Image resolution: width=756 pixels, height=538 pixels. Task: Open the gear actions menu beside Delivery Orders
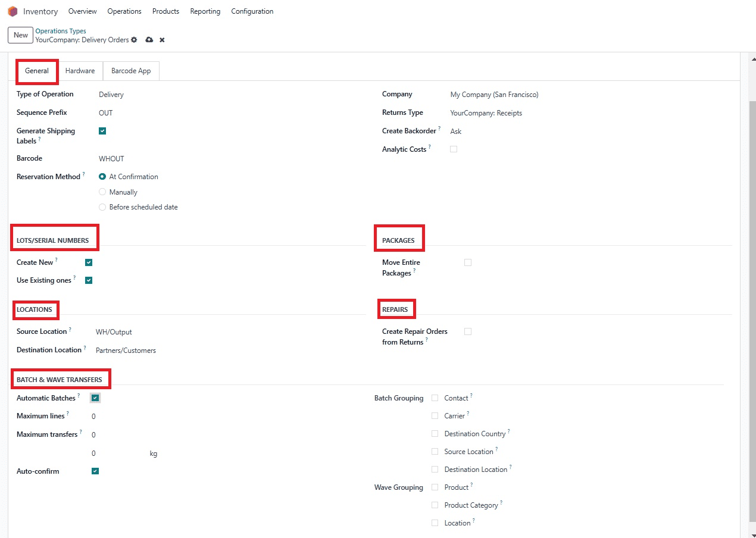(x=134, y=40)
